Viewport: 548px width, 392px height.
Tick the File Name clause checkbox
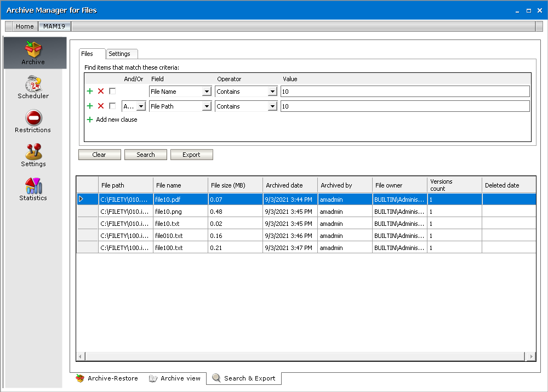pos(112,92)
